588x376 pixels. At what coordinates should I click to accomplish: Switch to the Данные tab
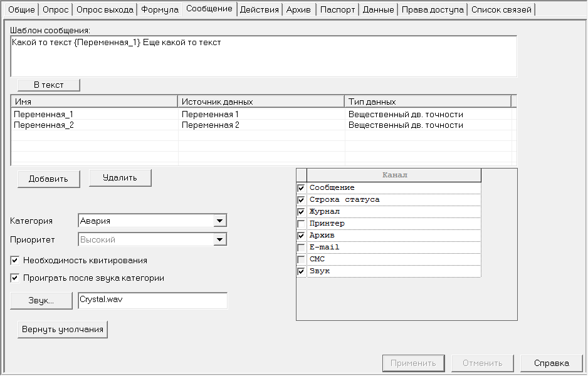pyautogui.click(x=379, y=10)
